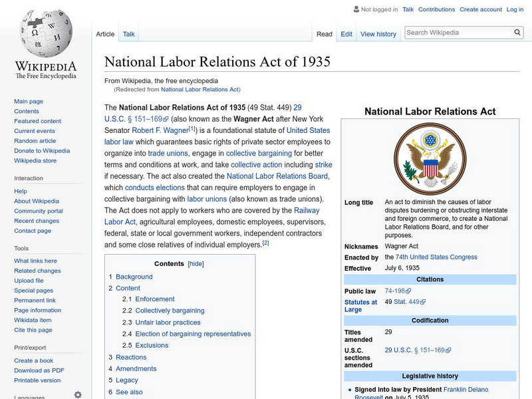Open the languages settings gear icon

pyautogui.click(x=78, y=394)
